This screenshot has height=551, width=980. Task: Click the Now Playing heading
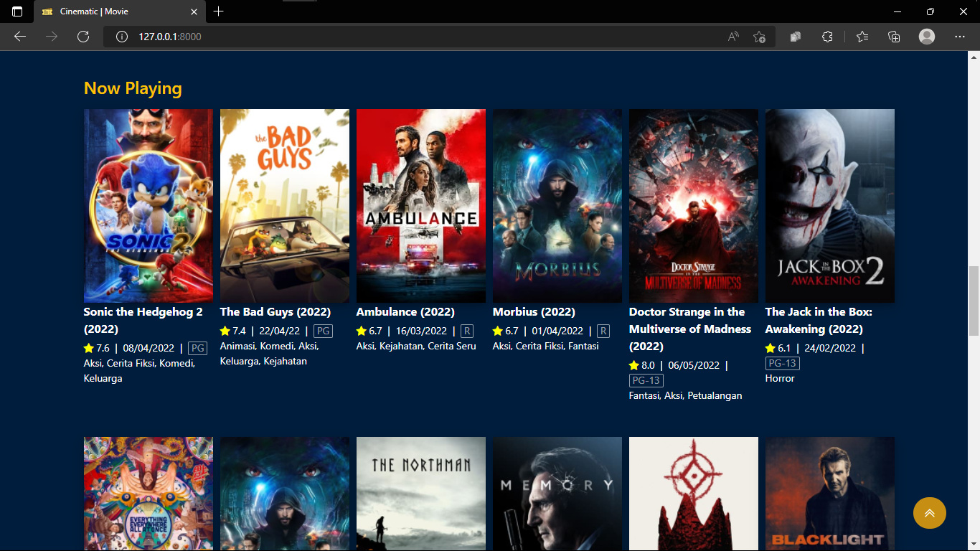click(133, 88)
